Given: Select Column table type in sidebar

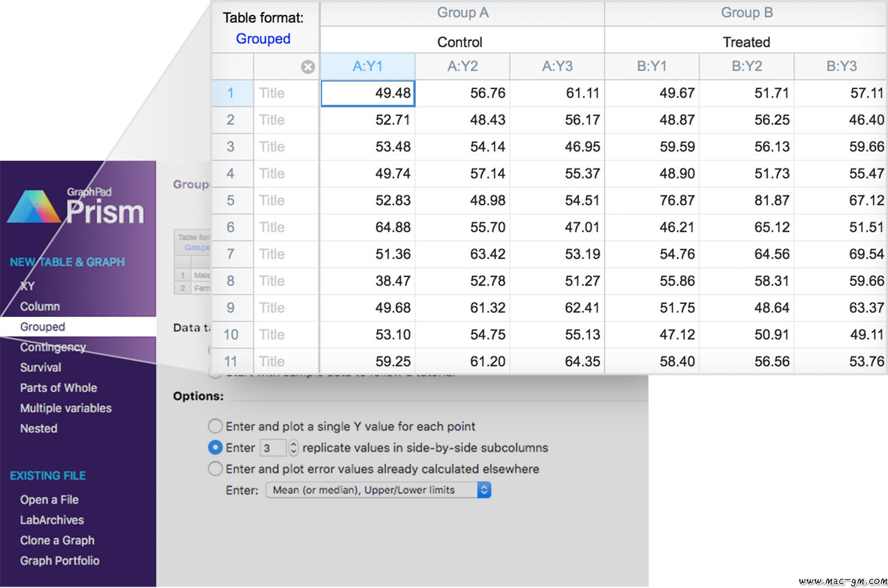Looking at the screenshot, I should click(x=40, y=307).
